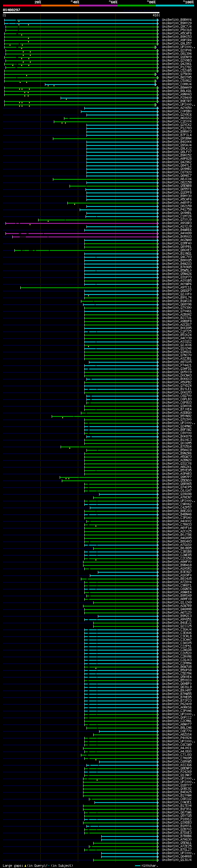Click the query end position 416
Image resolution: width=197 pixels, height=868 pixels.
(155, 15)
